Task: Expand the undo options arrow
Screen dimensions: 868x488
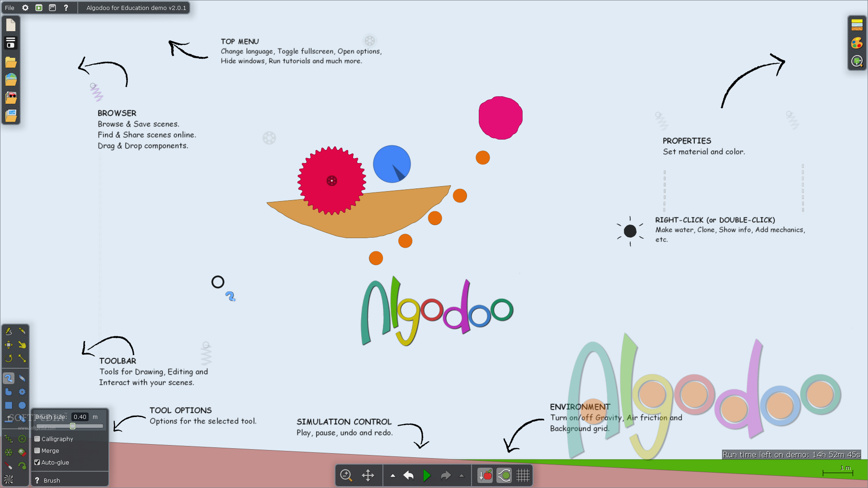Action: tap(393, 475)
